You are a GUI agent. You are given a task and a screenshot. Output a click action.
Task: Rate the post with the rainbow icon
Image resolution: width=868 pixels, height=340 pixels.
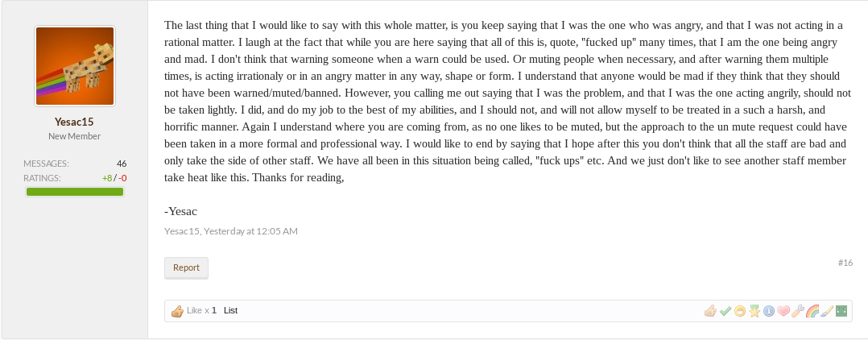812,311
